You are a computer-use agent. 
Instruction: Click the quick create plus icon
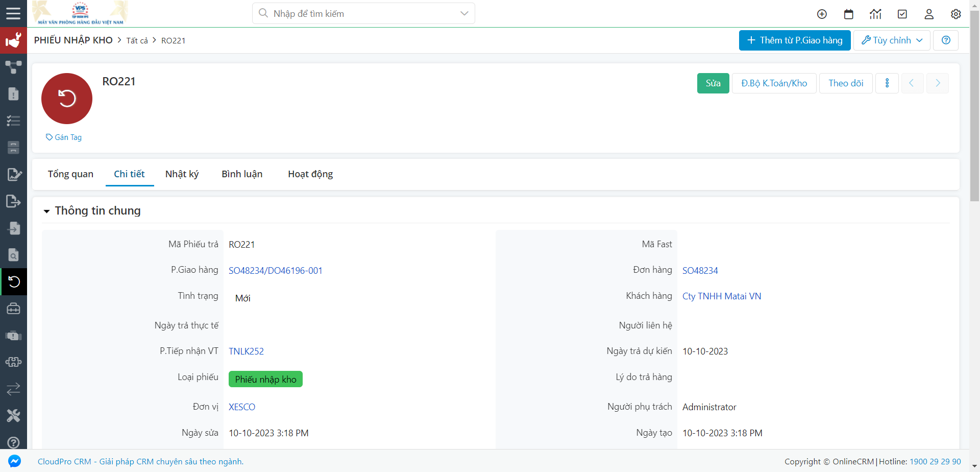click(822, 14)
